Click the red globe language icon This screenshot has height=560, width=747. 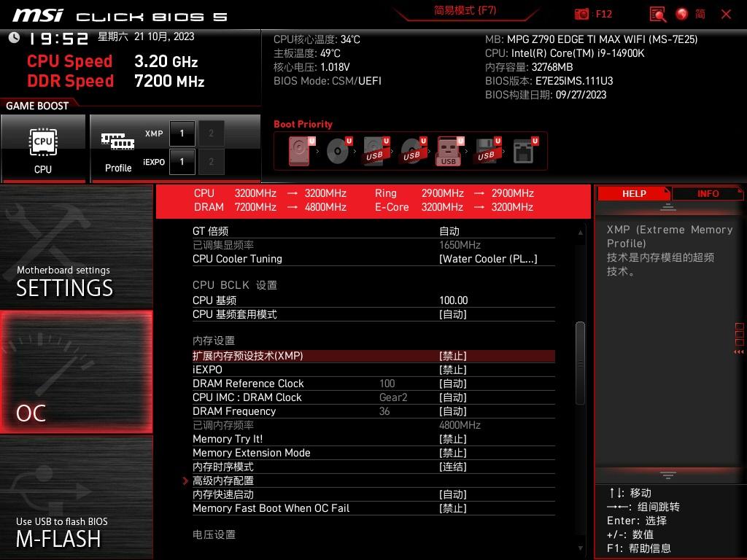tap(682, 14)
